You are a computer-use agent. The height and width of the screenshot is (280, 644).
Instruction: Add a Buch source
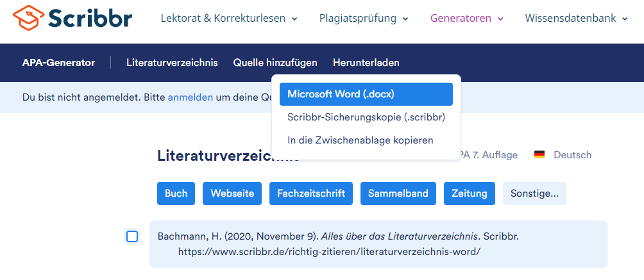click(x=176, y=194)
